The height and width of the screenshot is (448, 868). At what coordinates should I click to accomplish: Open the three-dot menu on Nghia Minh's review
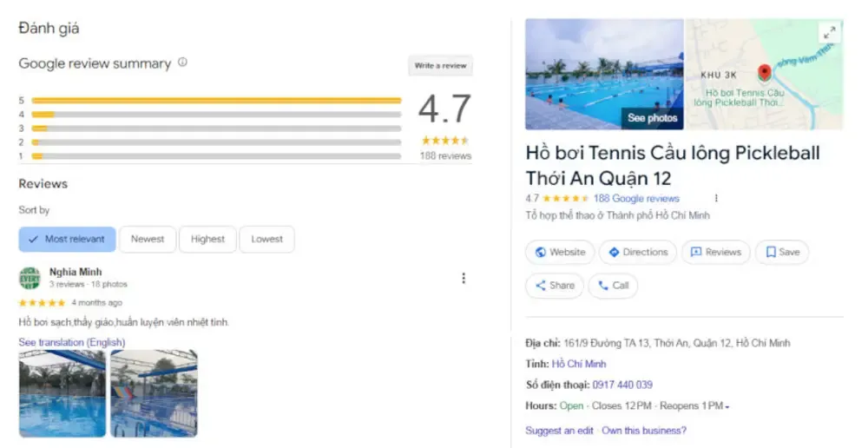[464, 278]
